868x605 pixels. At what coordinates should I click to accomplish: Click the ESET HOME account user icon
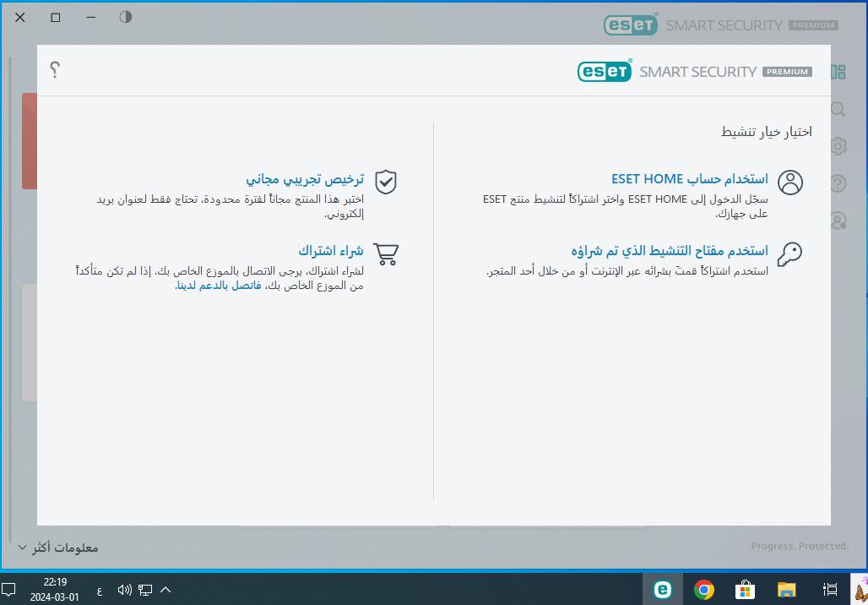tap(790, 183)
